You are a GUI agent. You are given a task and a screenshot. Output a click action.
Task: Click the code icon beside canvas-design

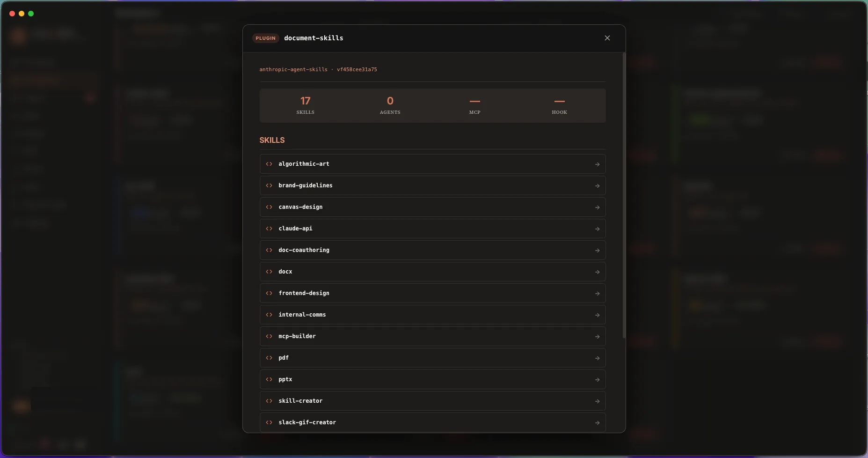(269, 207)
